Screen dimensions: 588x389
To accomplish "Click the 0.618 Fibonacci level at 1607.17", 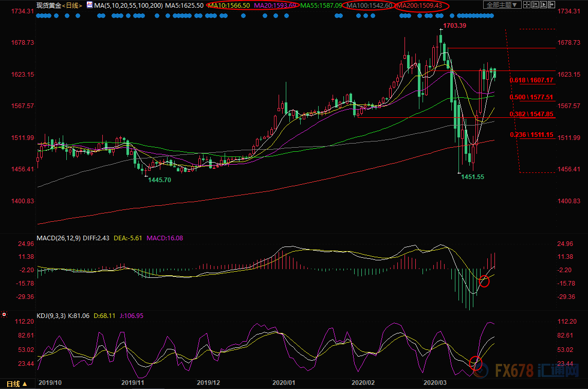I will point(531,80).
